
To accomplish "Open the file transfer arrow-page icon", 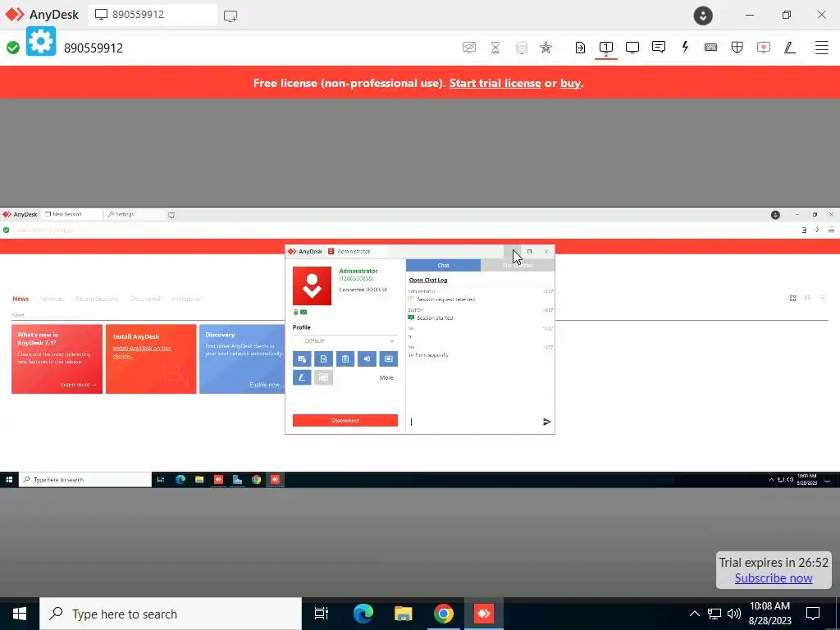I will click(x=580, y=48).
